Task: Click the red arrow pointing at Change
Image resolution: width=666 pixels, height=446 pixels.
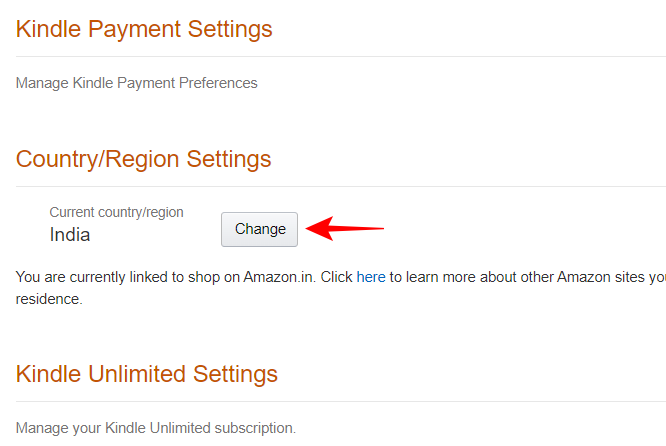Action: coord(345,229)
